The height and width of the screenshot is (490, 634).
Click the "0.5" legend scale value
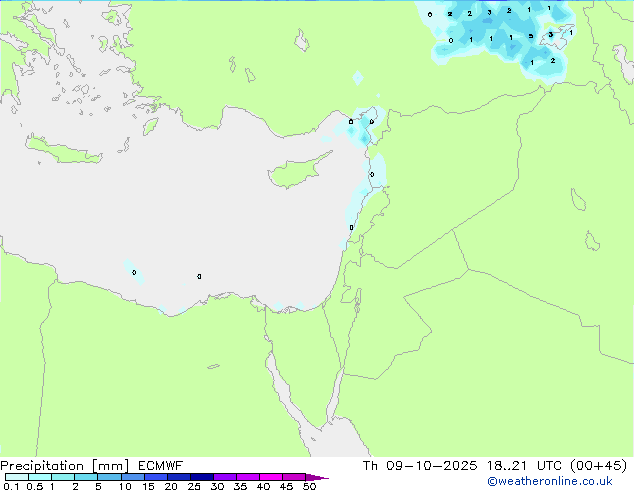point(35,486)
